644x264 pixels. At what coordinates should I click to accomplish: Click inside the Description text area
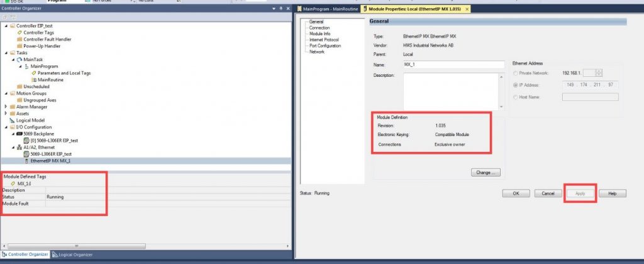tap(450, 92)
